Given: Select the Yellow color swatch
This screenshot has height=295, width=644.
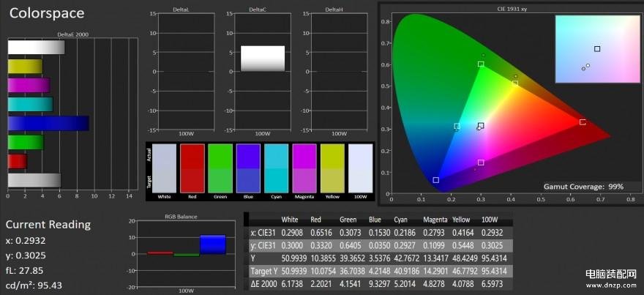Looking at the screenshot, I should pos(332,168).
